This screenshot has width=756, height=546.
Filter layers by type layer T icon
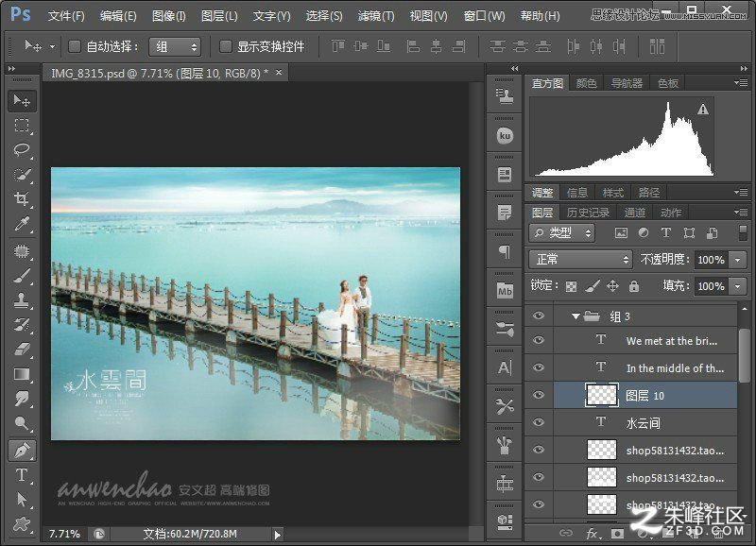[666, 233]
